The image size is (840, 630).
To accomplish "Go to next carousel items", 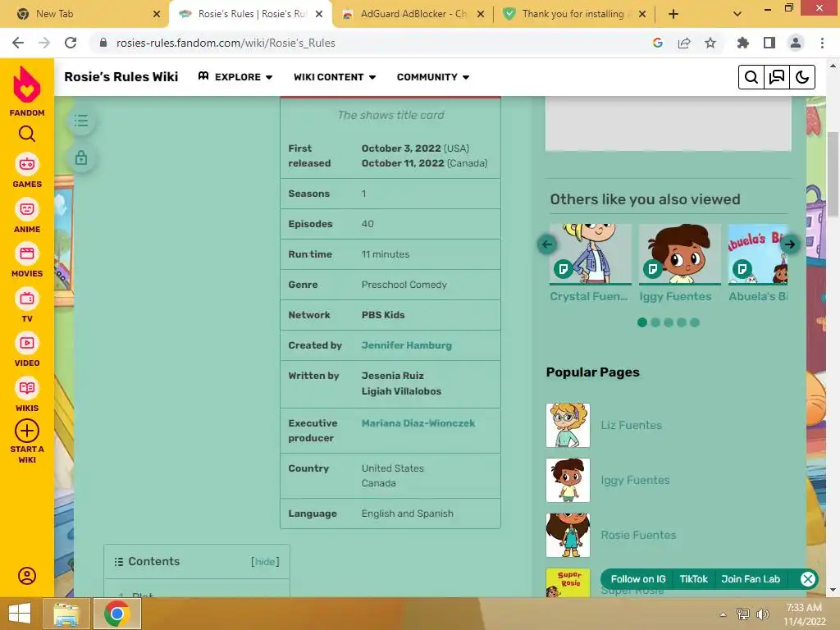I will (790, 244).
